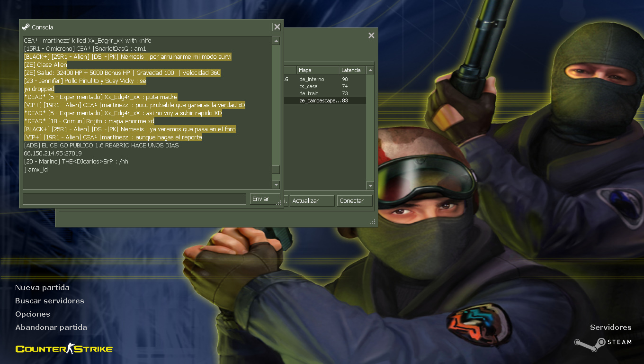Close the server browser window behind Consola
This screenshot has width=644, height=364.
tap(371, 35)
